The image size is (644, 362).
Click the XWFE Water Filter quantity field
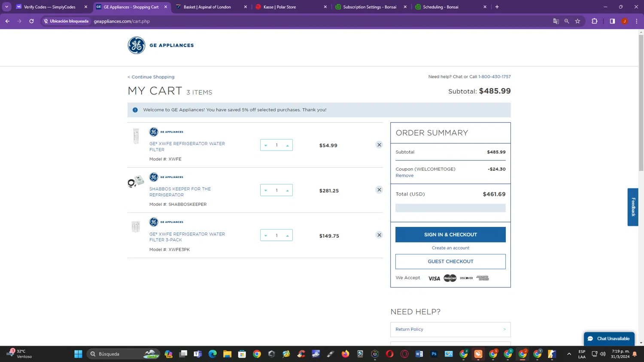(x=276, y=145)
